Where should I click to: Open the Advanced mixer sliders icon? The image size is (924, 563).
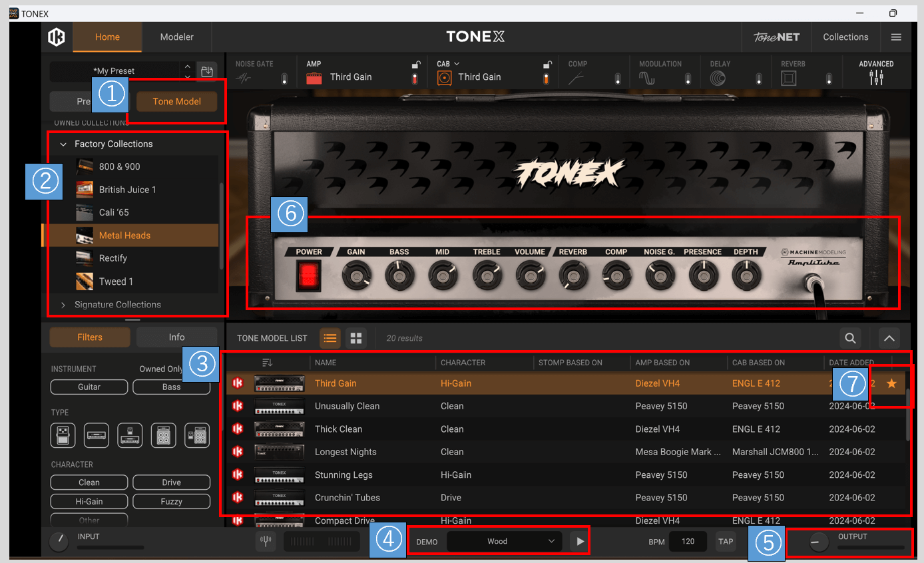coord(876,78)
